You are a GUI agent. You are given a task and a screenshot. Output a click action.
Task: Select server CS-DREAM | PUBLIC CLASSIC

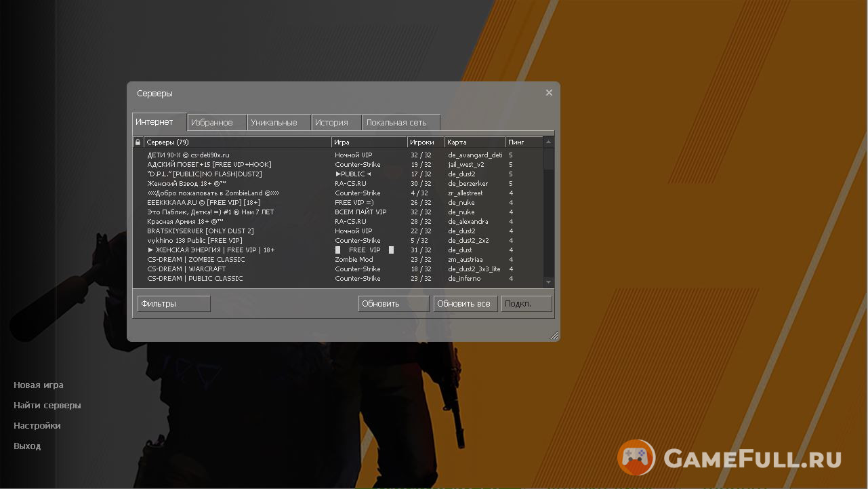pyautogui.click(x=339, y=279)
